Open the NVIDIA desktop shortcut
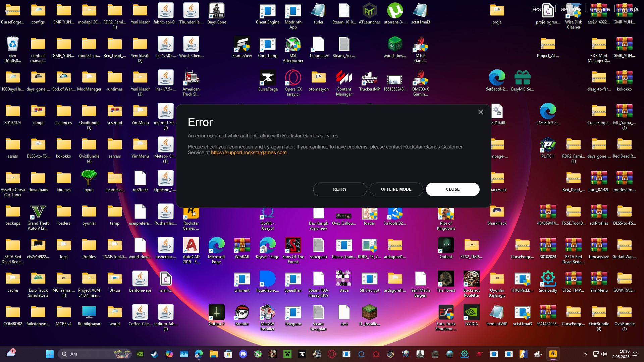644x362 pixels. tap(472, 316)
